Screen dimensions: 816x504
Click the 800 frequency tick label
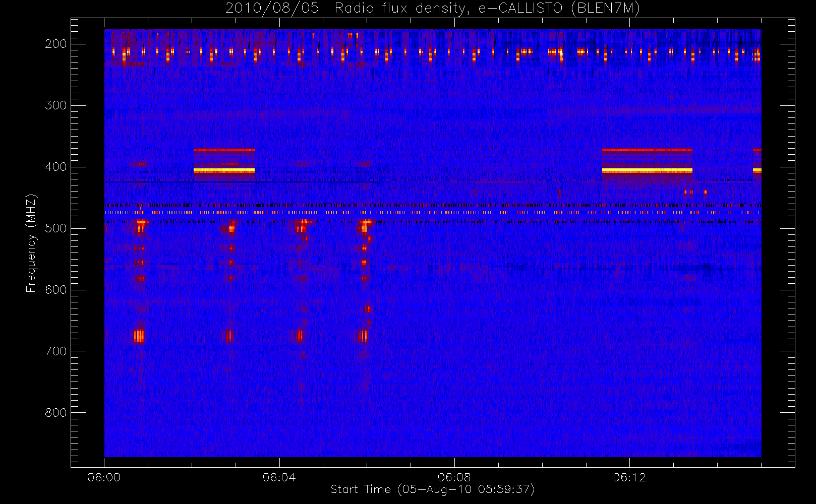56,413
